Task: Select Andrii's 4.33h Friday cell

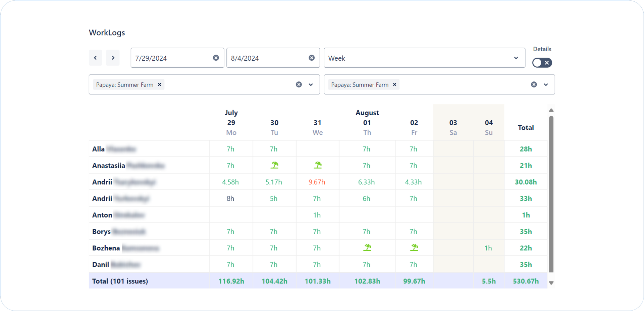Action: click(413, 182)
